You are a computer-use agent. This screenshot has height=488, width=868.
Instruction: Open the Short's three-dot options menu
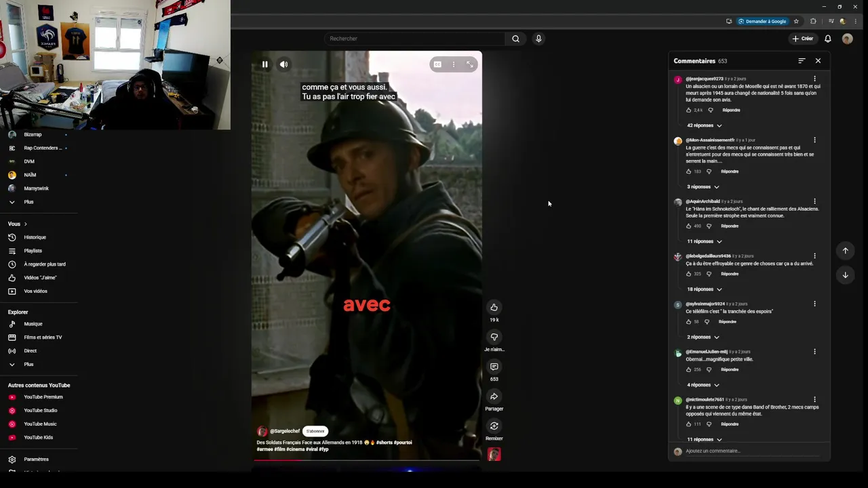point(454,64)
